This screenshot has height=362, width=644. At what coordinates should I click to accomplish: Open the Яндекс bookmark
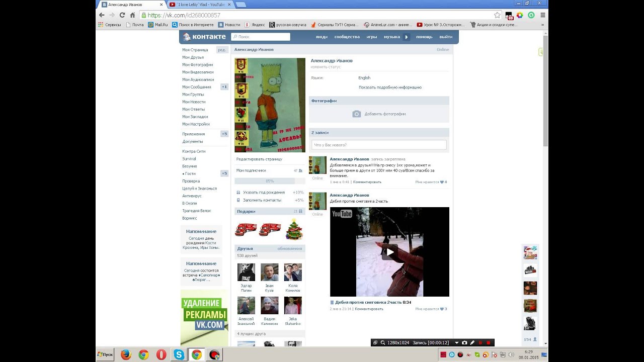click(x=255, y=24)
